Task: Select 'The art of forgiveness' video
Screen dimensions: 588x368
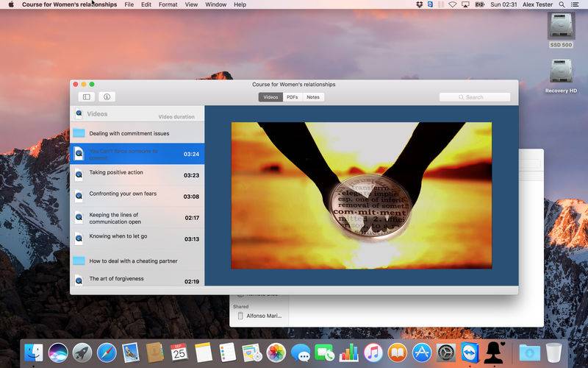Action: point(137,280)
